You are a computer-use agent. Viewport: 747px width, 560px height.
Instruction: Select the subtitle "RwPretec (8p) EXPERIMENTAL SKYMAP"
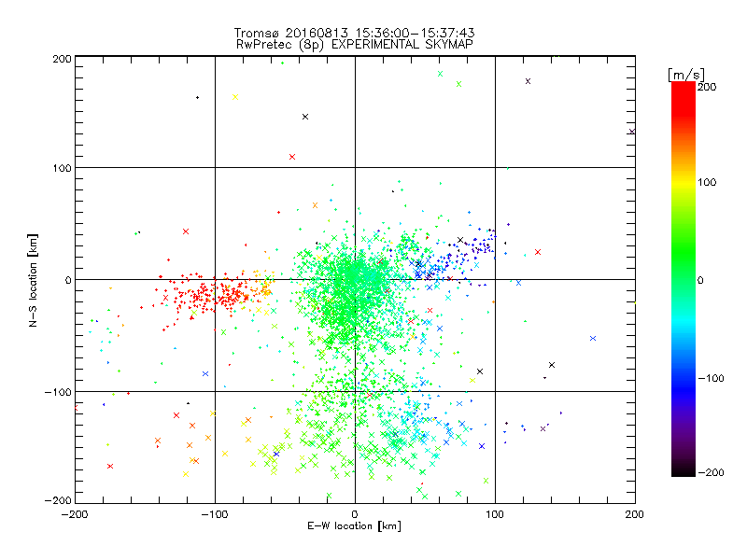click(355, 45)
